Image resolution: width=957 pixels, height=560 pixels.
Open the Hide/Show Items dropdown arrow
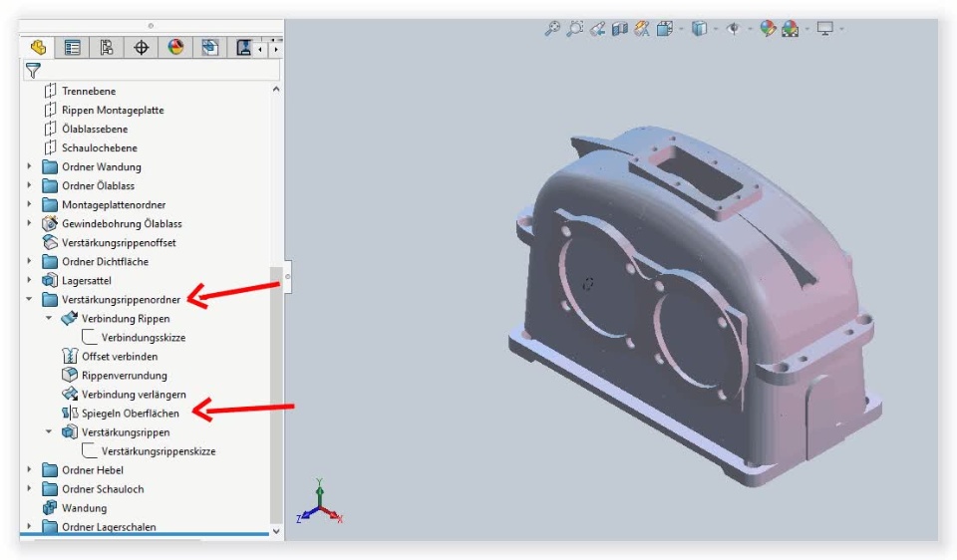(750, 29)
